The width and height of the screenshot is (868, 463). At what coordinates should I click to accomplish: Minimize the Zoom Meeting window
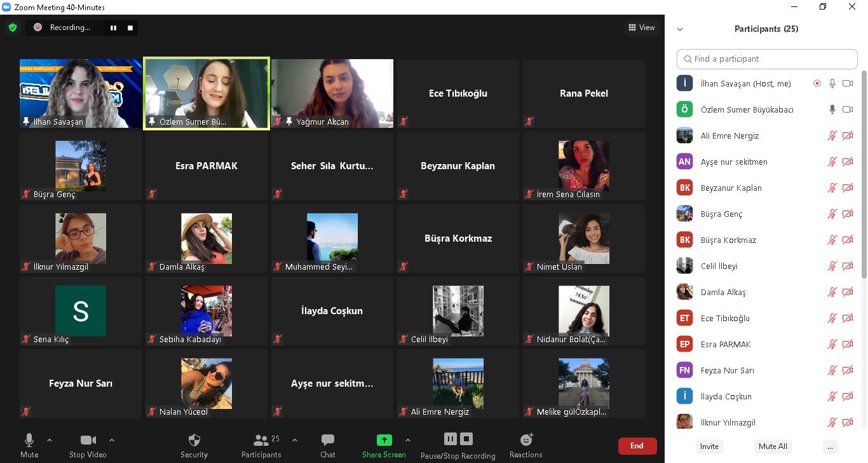coord(794,7)
